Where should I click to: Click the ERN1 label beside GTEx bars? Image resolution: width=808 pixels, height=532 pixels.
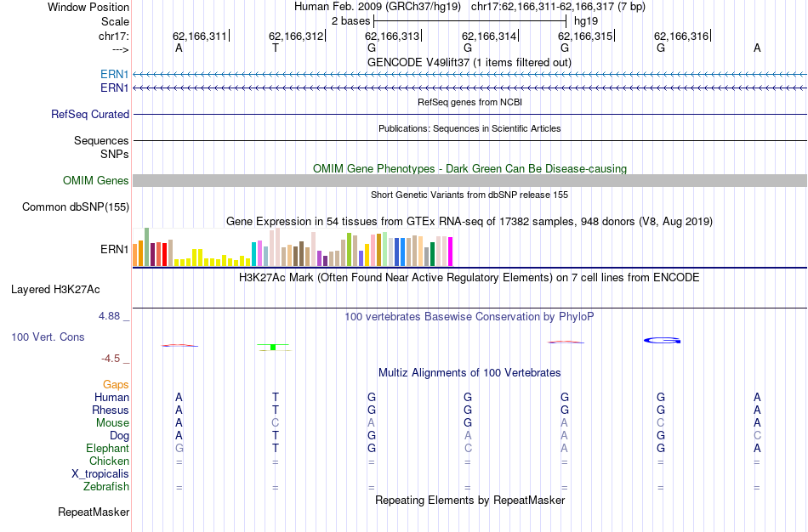click(x=115, y=249)
